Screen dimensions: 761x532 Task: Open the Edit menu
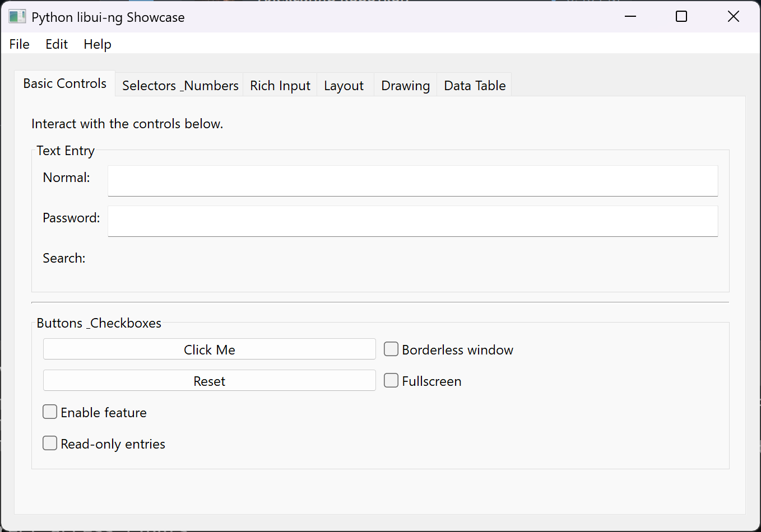pos(57,44)
